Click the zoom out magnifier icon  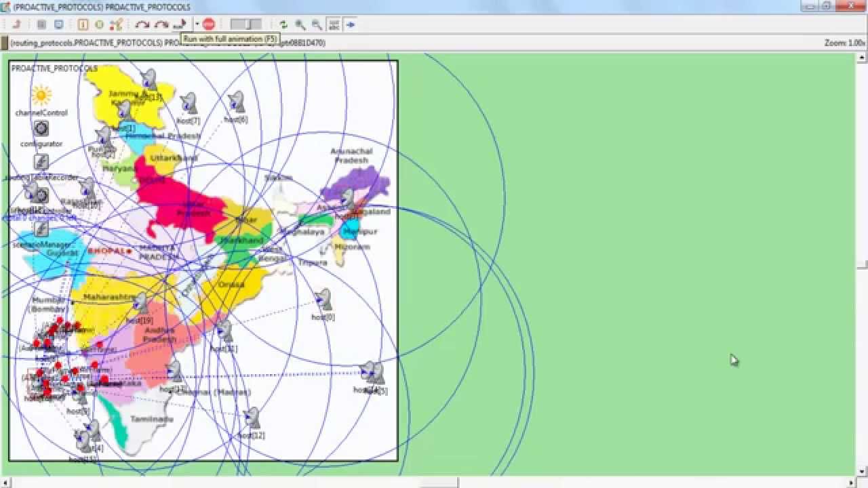[317, 24]
